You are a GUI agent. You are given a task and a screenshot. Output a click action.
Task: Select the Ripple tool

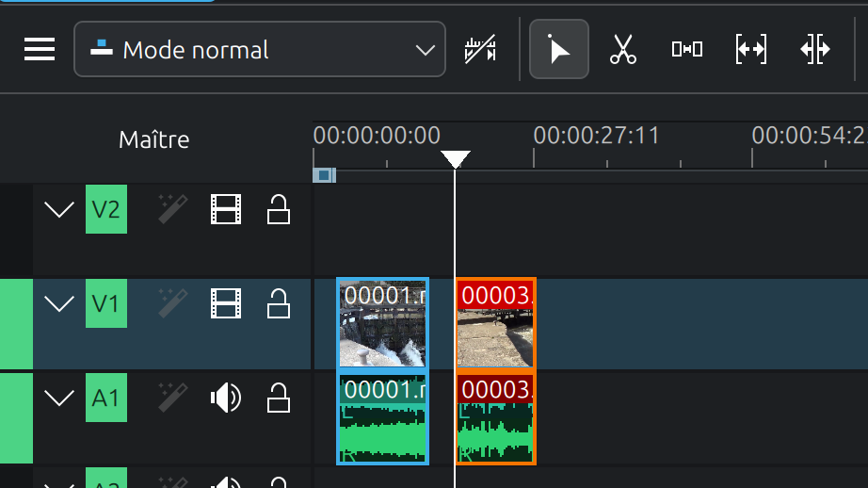pyautogui.click(x=814, y=49)
